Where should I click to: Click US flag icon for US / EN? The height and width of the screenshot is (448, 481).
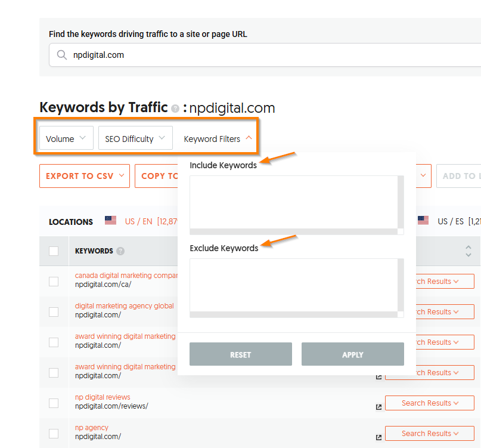(110, 220)
